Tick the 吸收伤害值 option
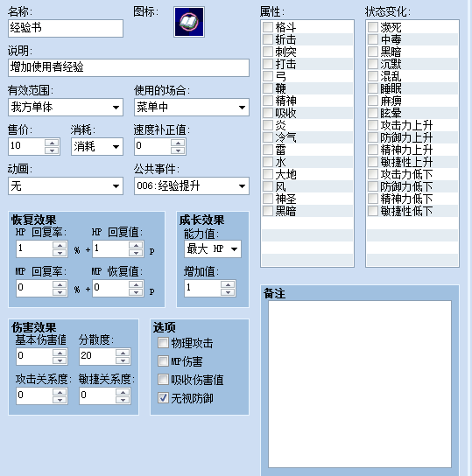This screenshot has width=472, height=476. click(x=163, y=380)
